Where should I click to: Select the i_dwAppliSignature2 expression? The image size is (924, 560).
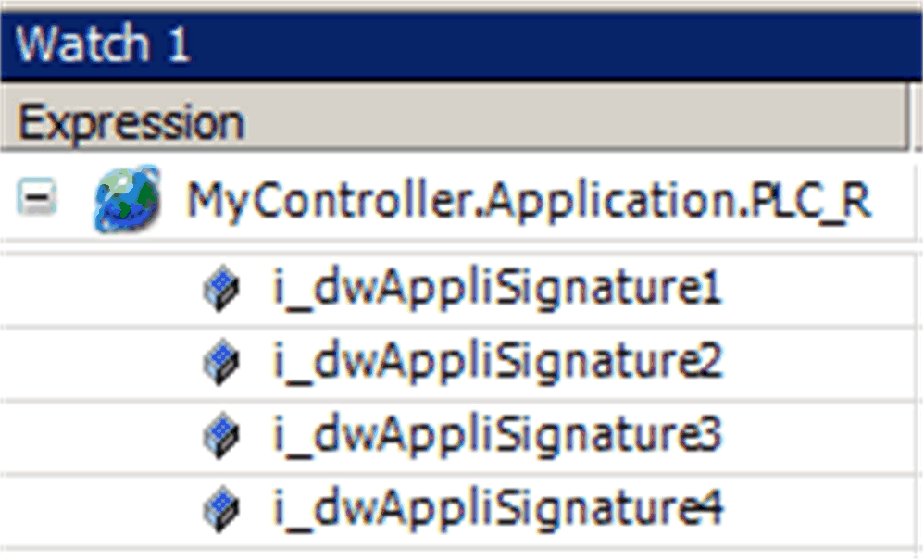pyautogui.click(x=498, y=361)
